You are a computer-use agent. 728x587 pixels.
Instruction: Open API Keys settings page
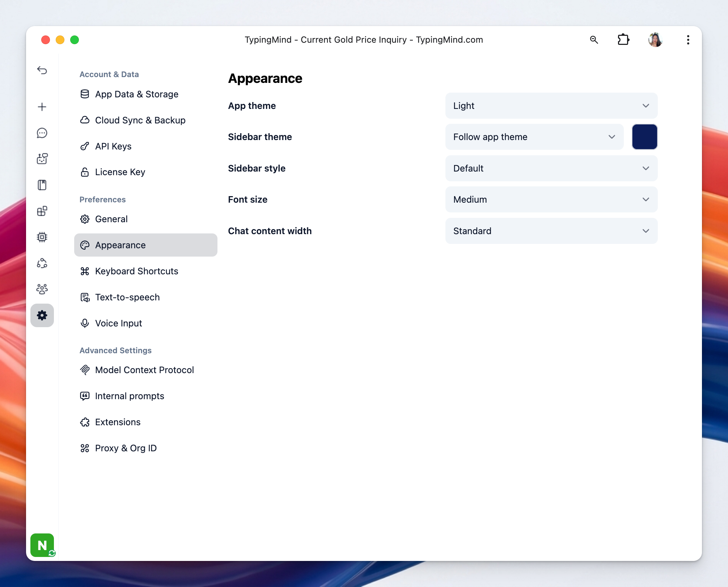coord(113,146)
